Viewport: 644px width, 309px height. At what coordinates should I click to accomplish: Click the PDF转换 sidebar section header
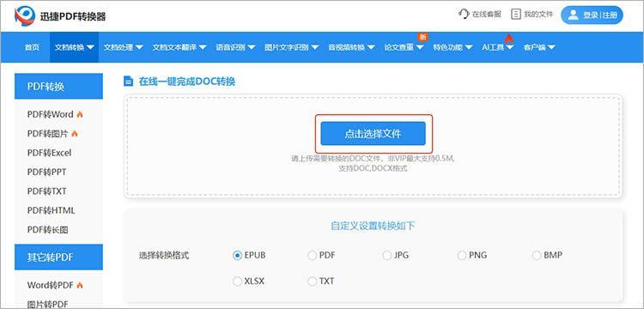[58, 86]
